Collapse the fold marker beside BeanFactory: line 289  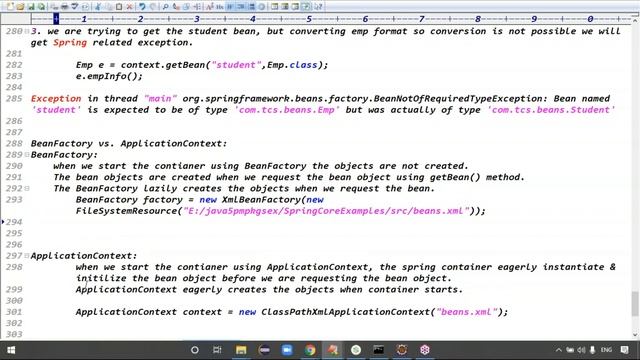tap(27, 155)
